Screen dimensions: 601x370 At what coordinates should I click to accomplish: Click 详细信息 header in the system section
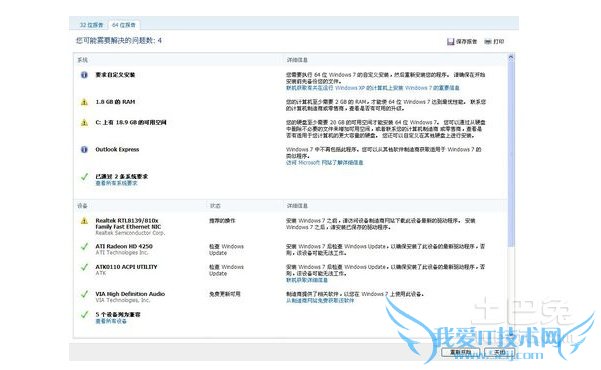coord(297,60)
